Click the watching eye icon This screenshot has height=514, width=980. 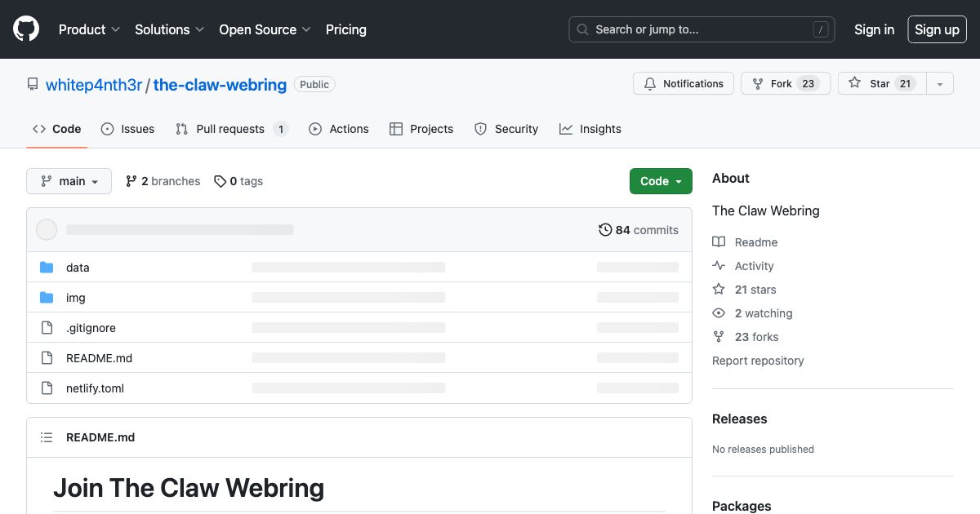(718, 312)
